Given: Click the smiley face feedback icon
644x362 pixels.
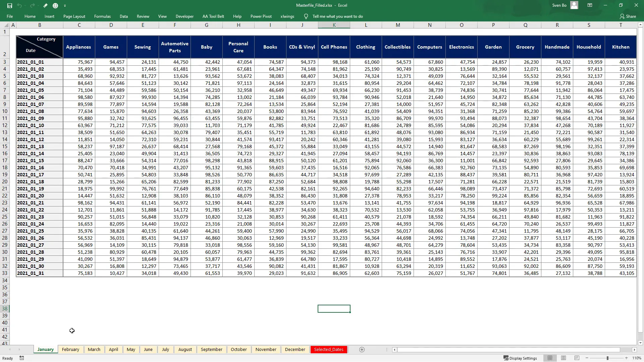Looking at the screenshot, I should tap(55, 5).
